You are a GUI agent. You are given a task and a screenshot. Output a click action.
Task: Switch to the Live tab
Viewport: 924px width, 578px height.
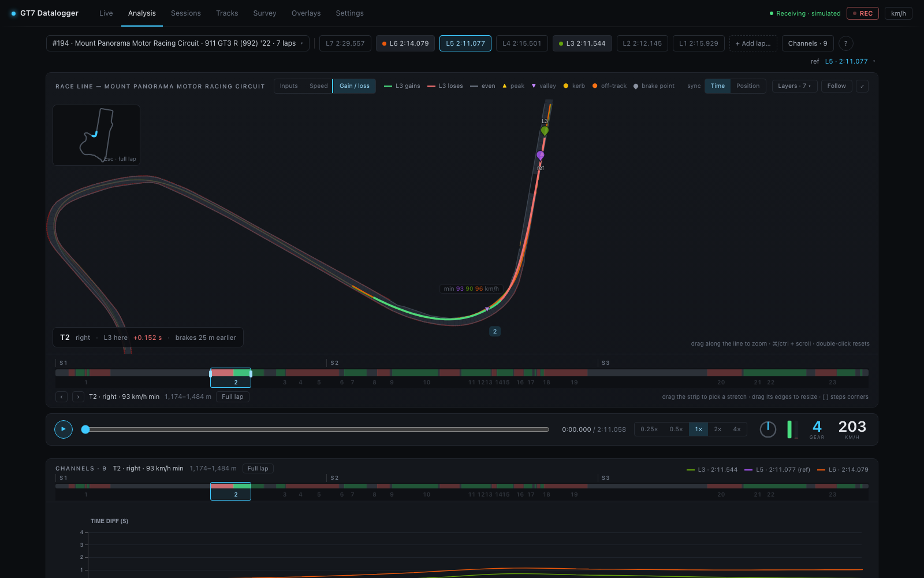point(106,13)
